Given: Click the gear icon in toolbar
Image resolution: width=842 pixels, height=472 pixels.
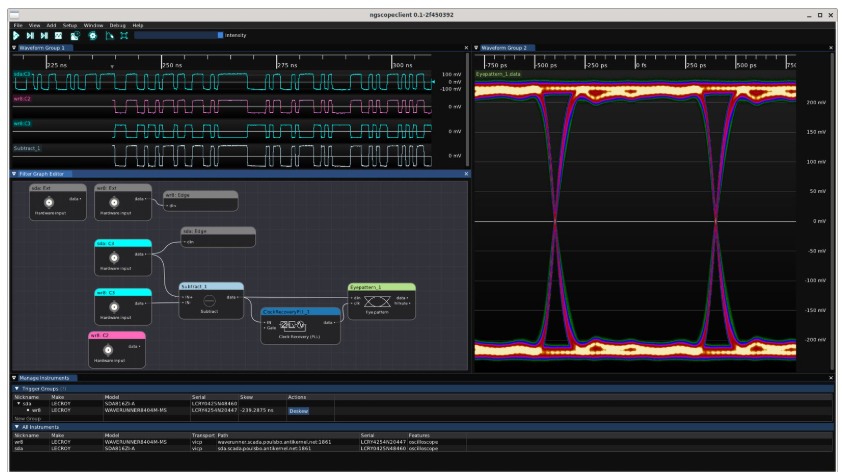Looking at the screenshot, I should pyautogui.click(x=92, y=35).
